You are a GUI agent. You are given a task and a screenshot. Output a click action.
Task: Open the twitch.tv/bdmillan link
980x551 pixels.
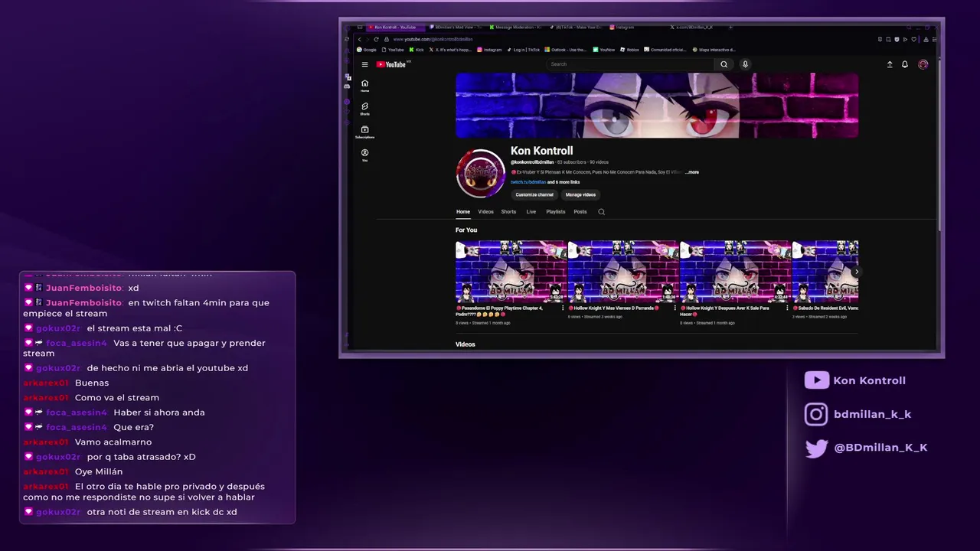[x=528, y=182]
